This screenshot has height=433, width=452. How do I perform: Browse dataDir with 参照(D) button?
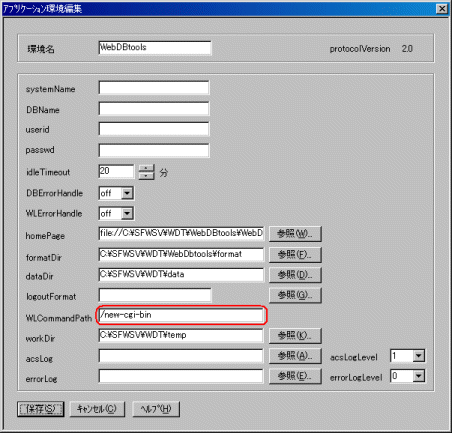click(295, 275)
